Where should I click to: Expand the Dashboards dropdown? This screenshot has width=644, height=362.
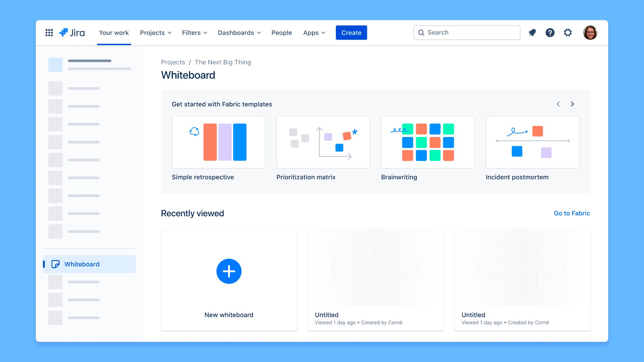click(x=239, y=33)
